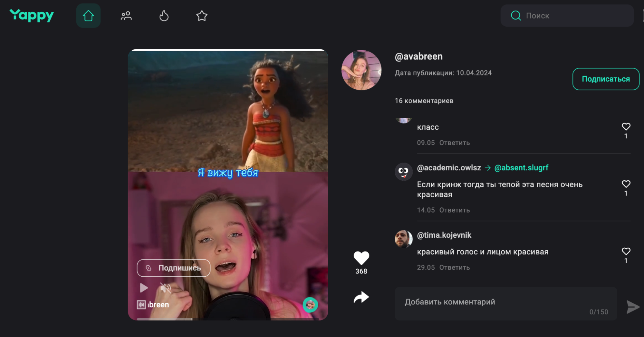Like the comment by @academic.owlsz
This screenshot has height=337, width=644.
[626, 184]
